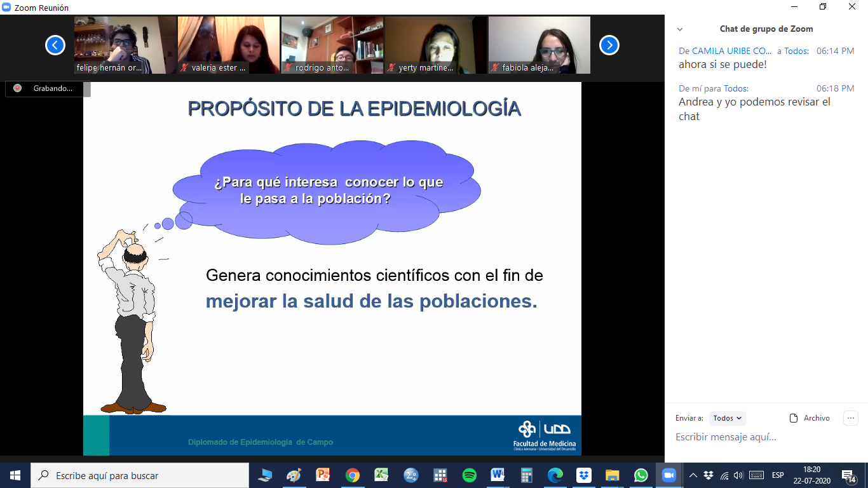Open the volume control in system tray
The image size is (868, 488).
point(738,475)
